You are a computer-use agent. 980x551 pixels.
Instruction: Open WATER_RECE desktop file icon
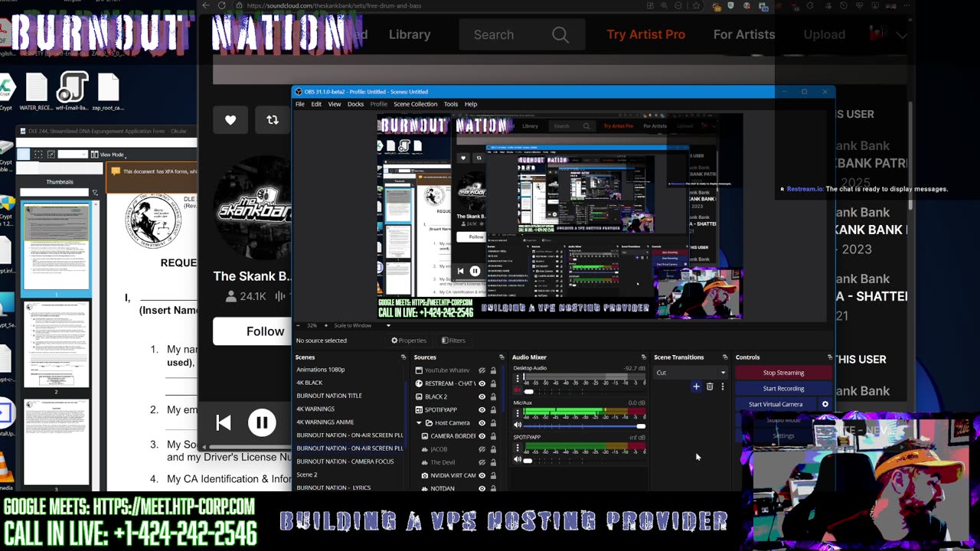coord(36,92)
